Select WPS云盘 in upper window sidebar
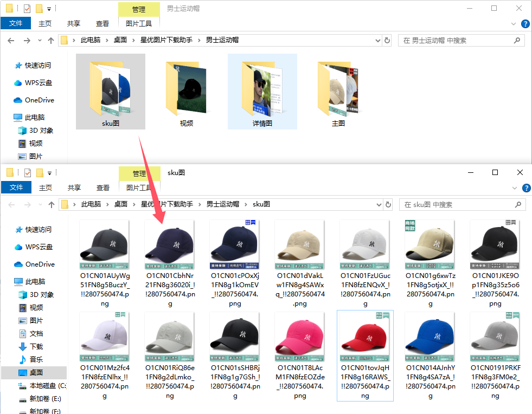Viewport: 532px width, 414px height. 33,83
